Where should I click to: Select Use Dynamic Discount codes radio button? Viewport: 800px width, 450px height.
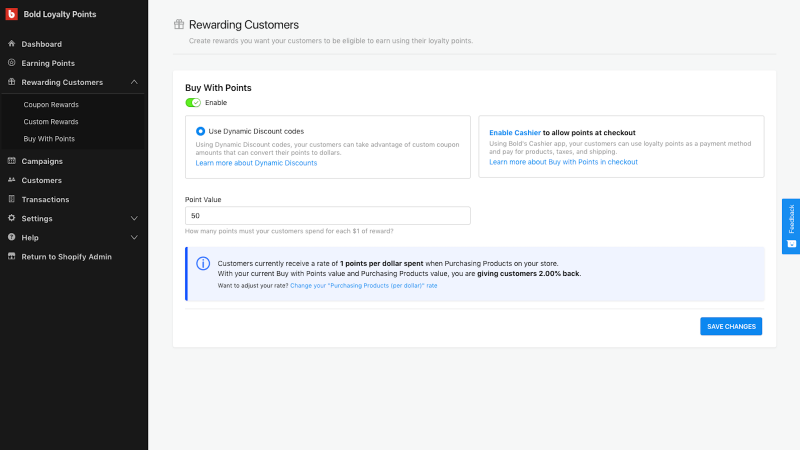point(200,131)
